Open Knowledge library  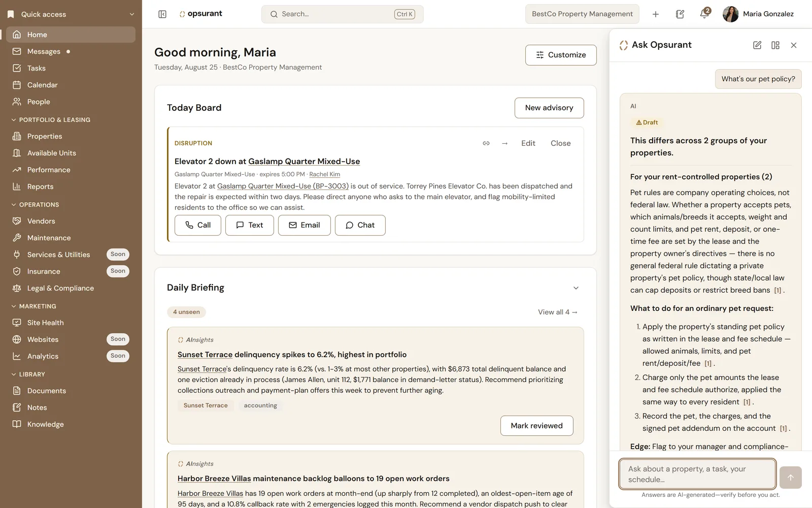71,424
